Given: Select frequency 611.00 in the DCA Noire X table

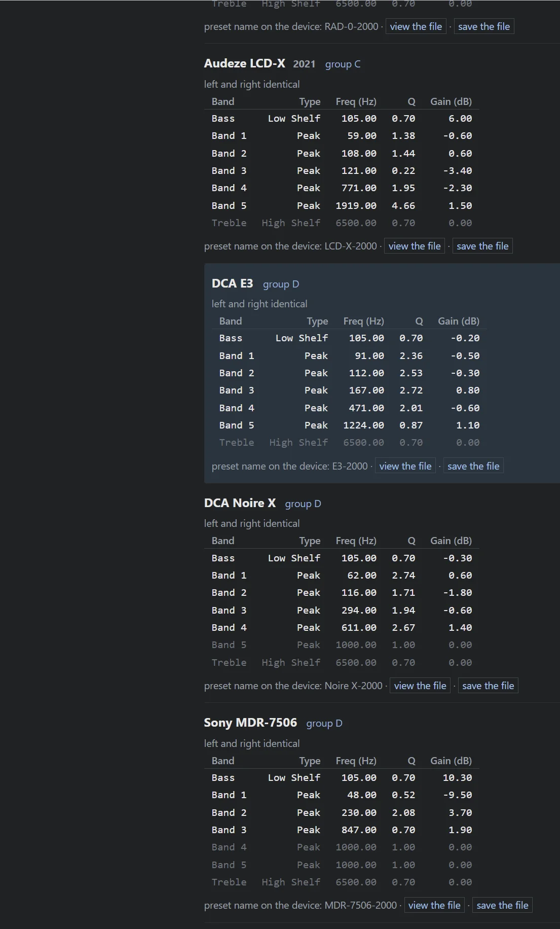Looking at the screenshot, I should coord(359,628).
